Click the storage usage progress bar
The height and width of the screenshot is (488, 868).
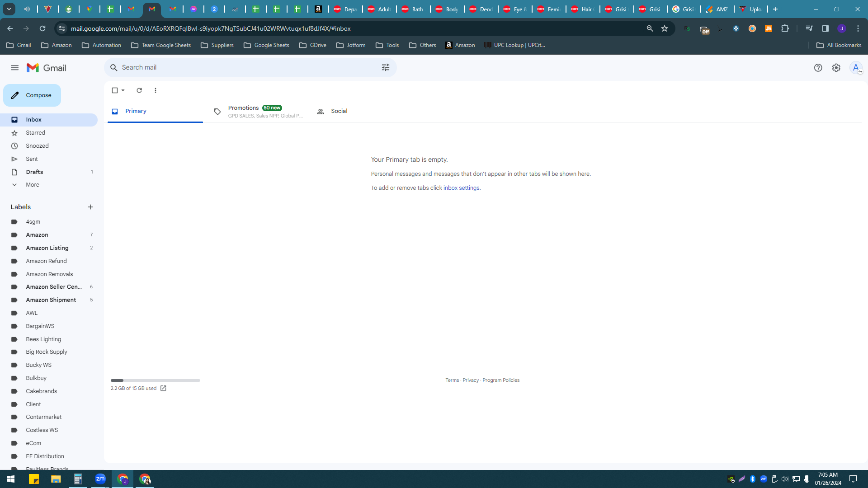pyautogui.click(x=156, y=380)
